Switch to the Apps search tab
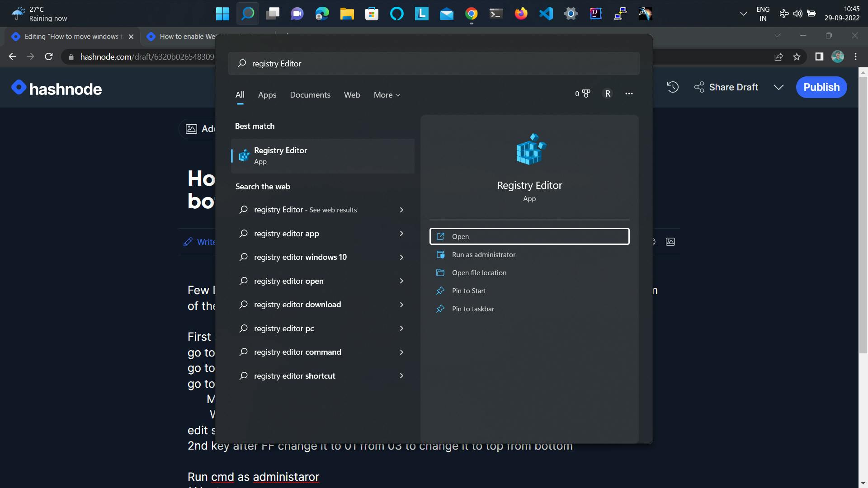Screen dimensions: 868x488 tap(267, 94)
